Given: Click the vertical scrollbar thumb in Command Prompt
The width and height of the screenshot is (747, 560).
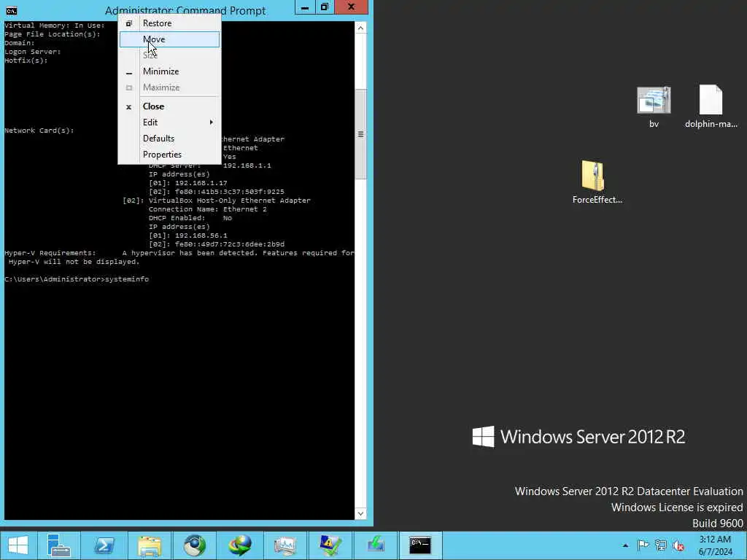Looking at the screenshot, I should tap(360, 134).
